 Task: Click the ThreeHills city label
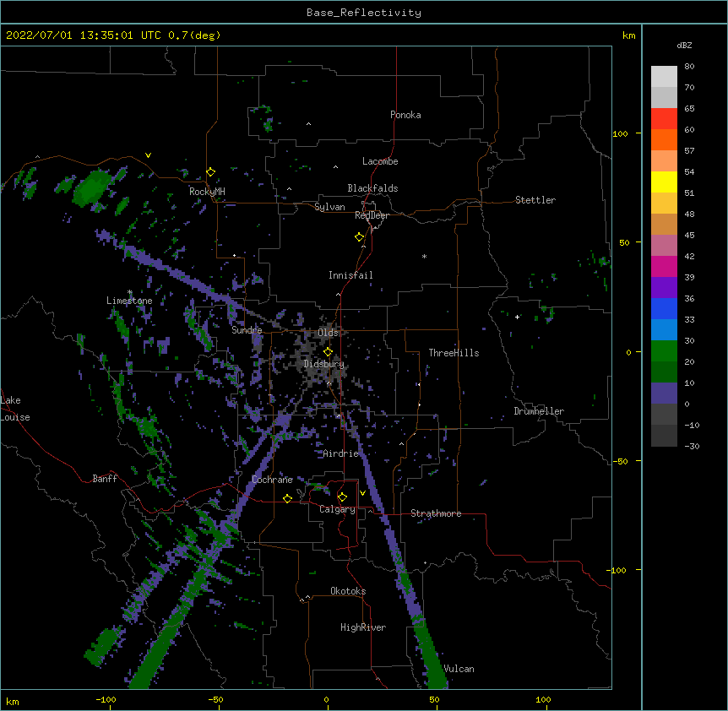pyautogui.click(x=454, y=353)
